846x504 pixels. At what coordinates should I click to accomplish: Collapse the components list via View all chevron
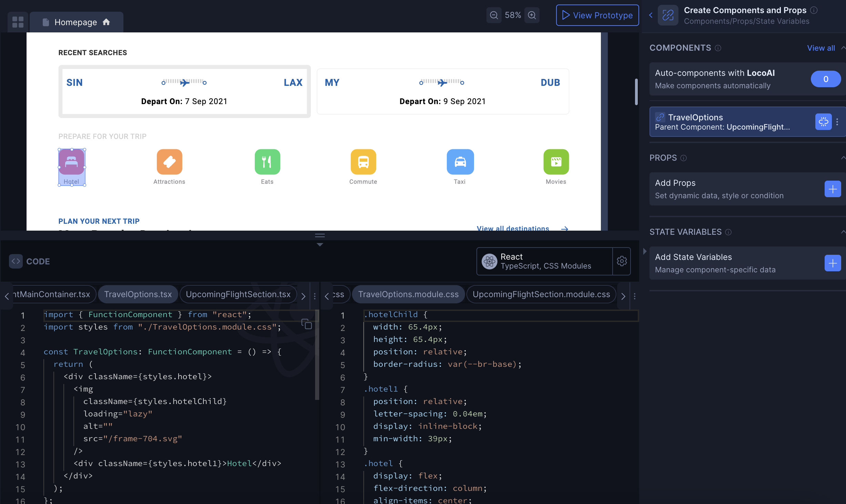pos(843,48)
